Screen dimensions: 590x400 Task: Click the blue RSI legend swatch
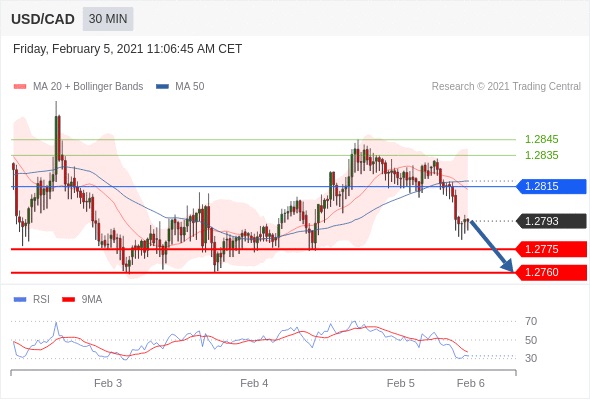pyautogui.click(x=20, y=300)
